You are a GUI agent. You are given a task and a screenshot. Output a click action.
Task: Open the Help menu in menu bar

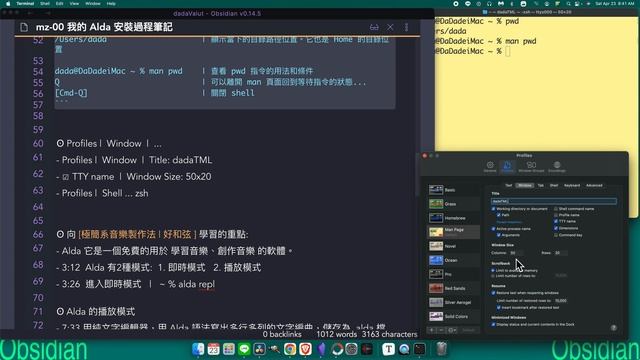[111, 4]
